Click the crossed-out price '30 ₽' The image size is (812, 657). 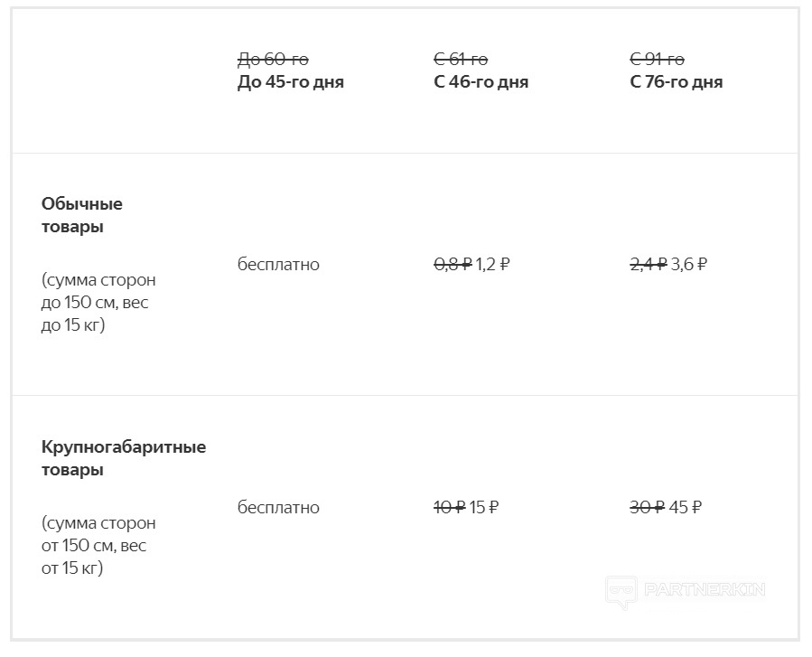647,508
